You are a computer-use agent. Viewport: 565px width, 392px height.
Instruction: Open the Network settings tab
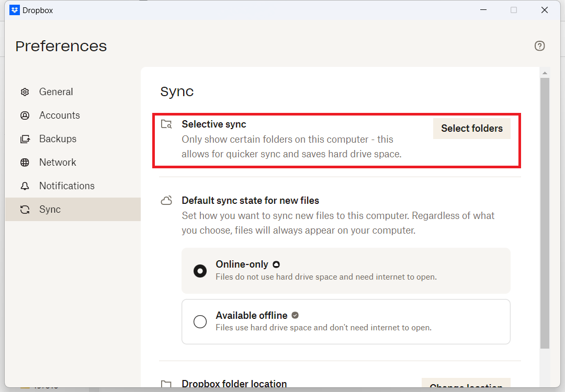click(73, 163)
